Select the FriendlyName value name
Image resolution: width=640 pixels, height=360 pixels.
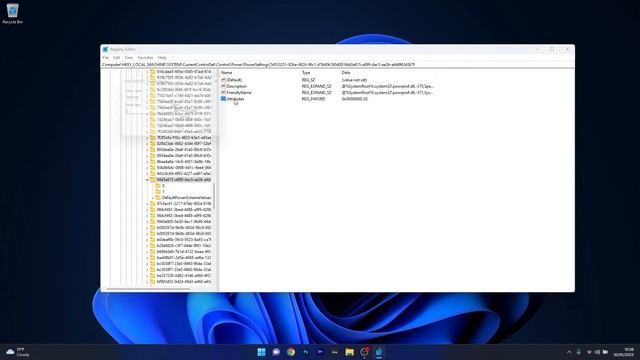pos(239,93)
